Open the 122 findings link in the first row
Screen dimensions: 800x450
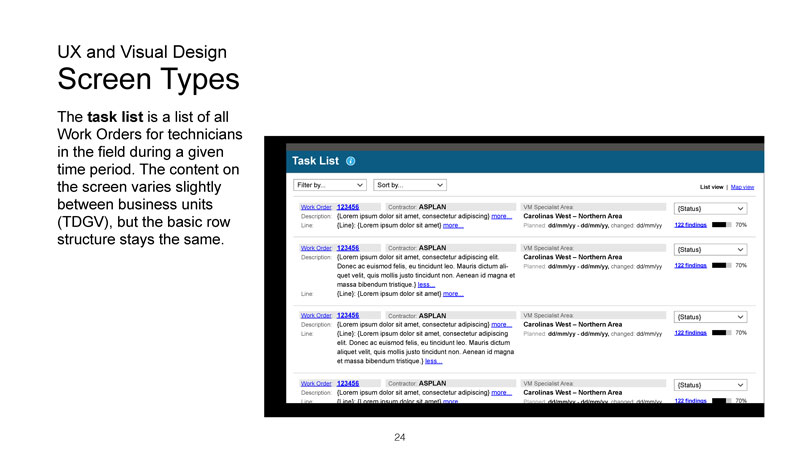click(x=690, y=225)
